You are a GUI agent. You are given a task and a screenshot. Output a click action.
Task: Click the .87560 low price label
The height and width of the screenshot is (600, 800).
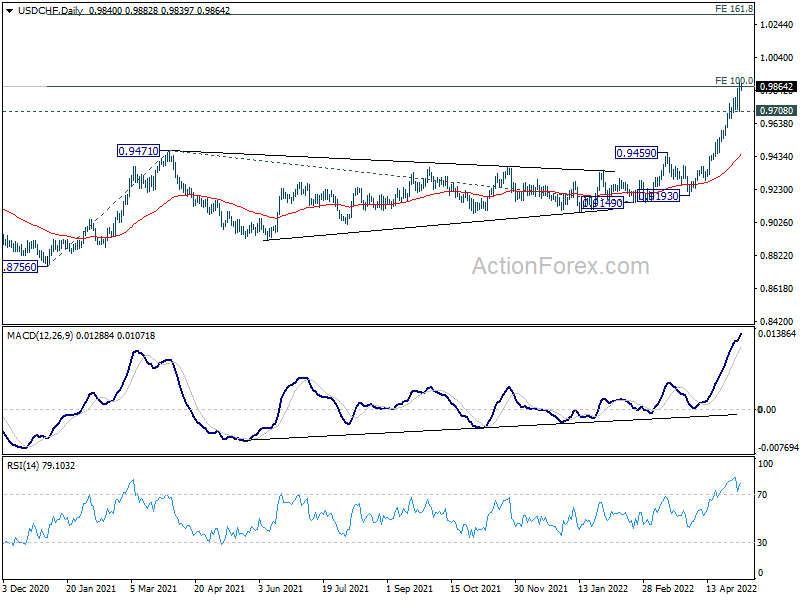pos(20,267)
